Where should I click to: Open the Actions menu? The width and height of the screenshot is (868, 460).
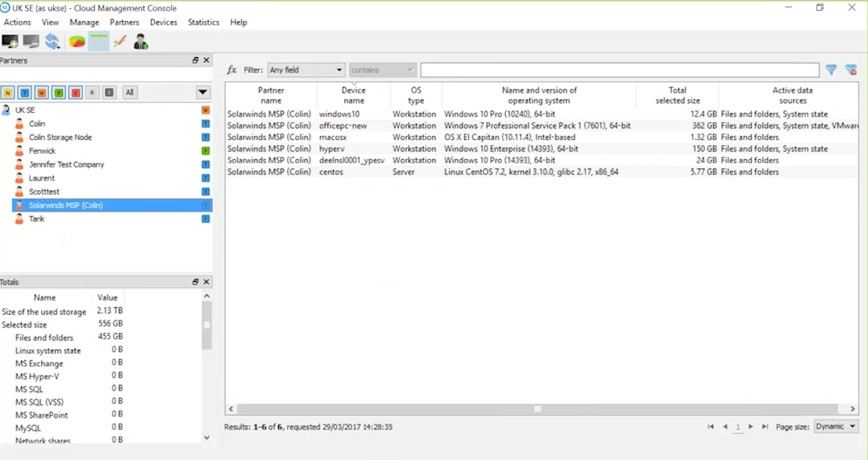(x=17, y=23)
